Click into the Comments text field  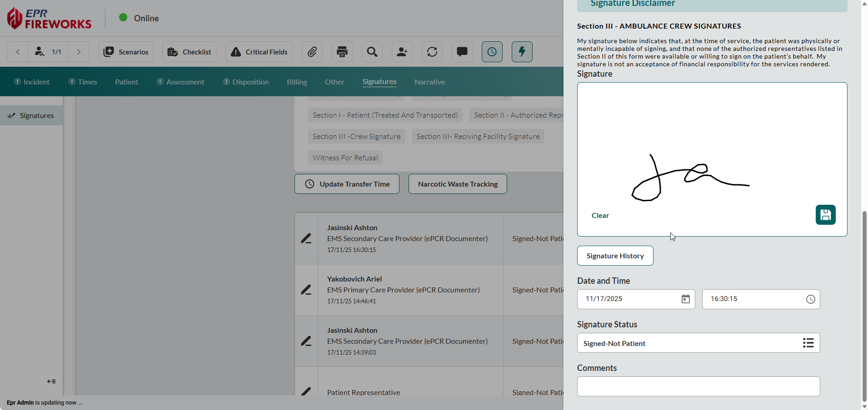tap(698, 386)
